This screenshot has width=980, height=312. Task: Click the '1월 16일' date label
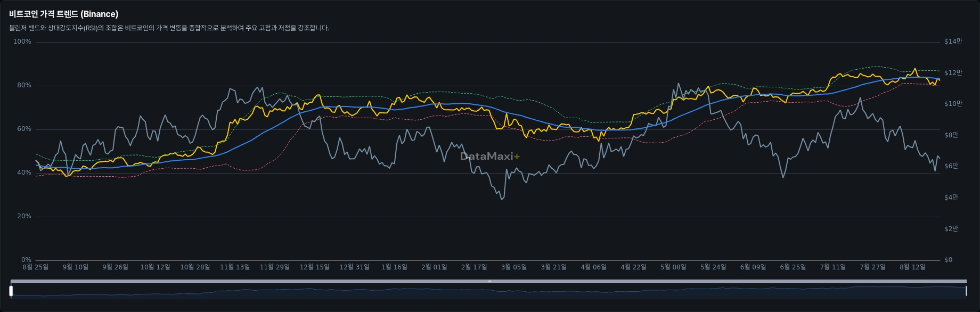click(x=394, y=267)
